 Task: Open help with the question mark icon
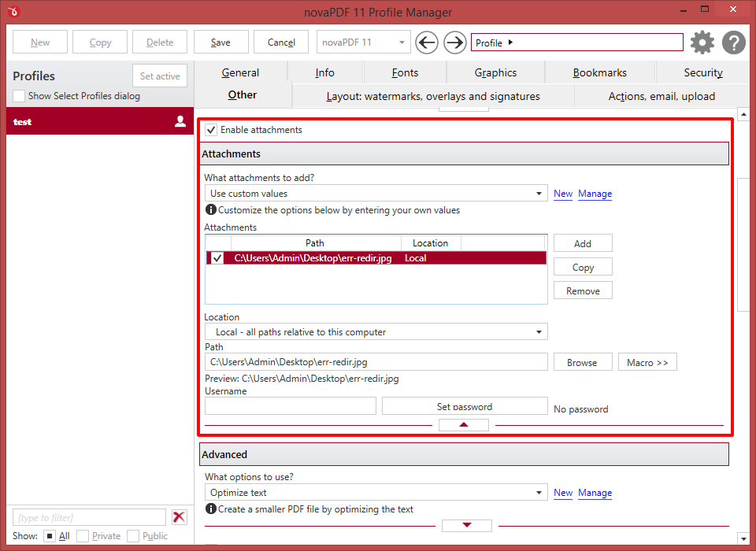[x=734, y=43]
